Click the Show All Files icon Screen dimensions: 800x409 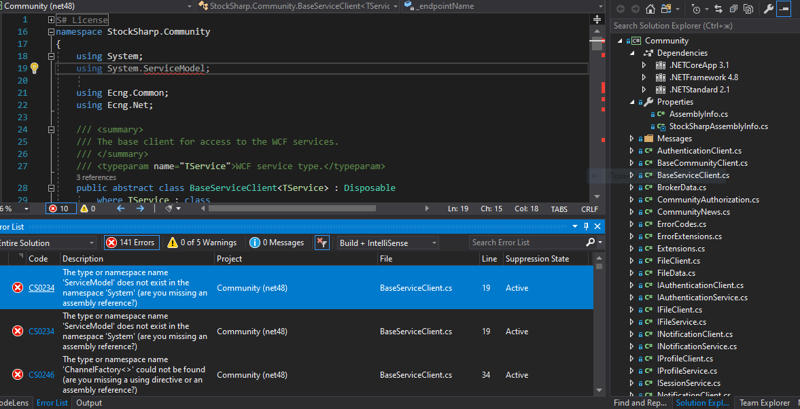coord(748,9)
